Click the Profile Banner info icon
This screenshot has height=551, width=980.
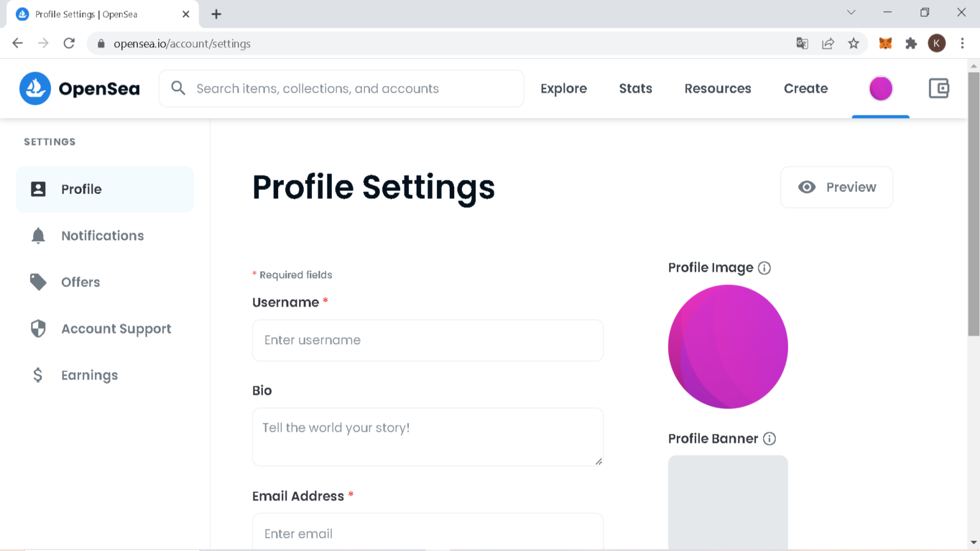pyautogui.click(x=769, y=439)
